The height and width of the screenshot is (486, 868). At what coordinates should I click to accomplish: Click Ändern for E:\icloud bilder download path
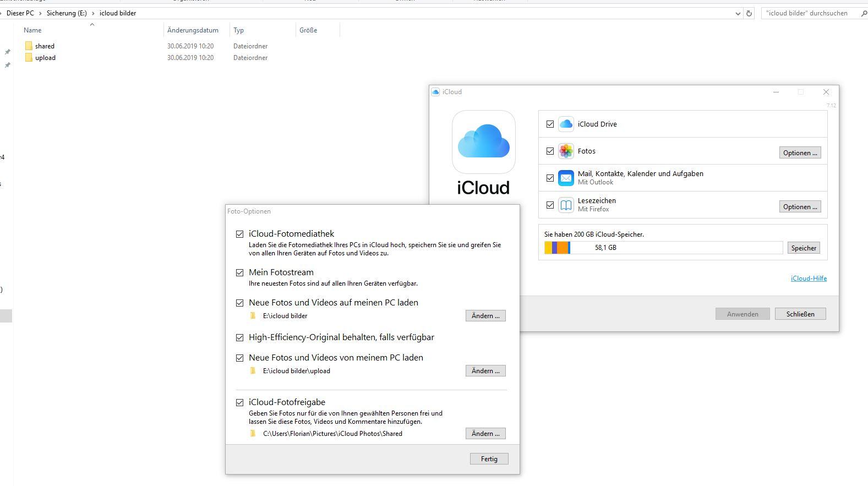click(485, 315)
